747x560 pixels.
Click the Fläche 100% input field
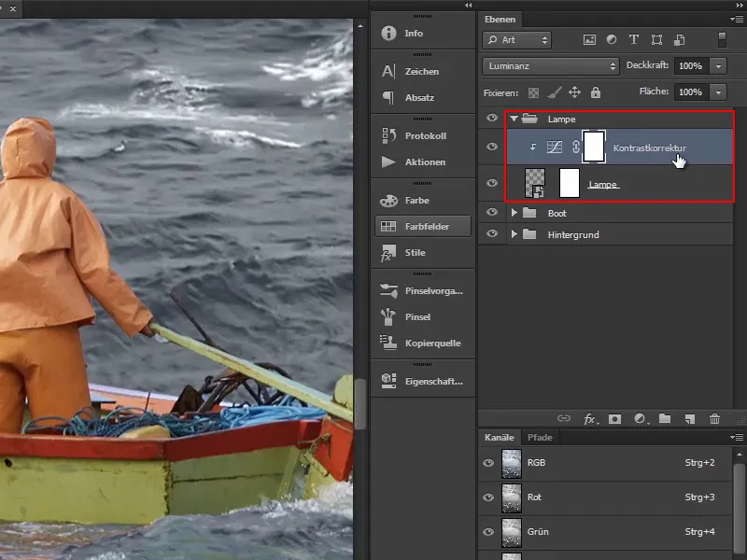(691, 91)
